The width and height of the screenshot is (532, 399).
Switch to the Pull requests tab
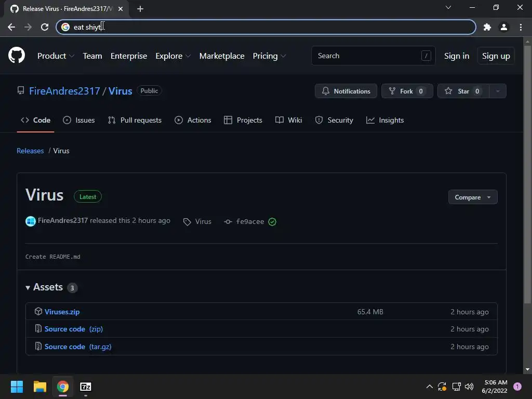[x=135, y=120]
